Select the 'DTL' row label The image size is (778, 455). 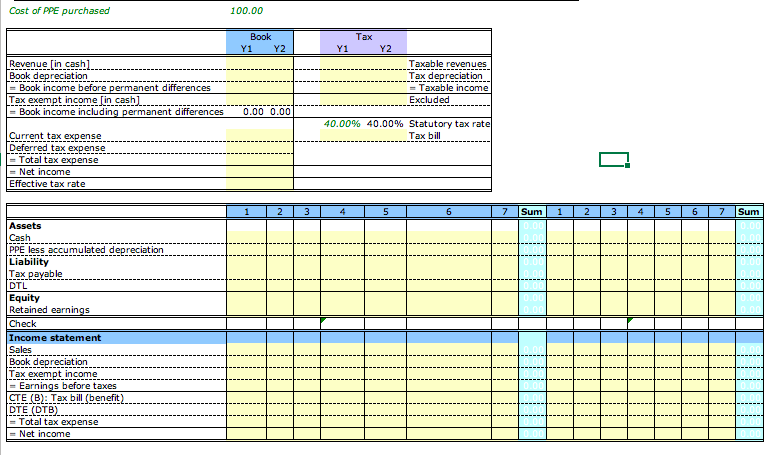coord(17,285)
